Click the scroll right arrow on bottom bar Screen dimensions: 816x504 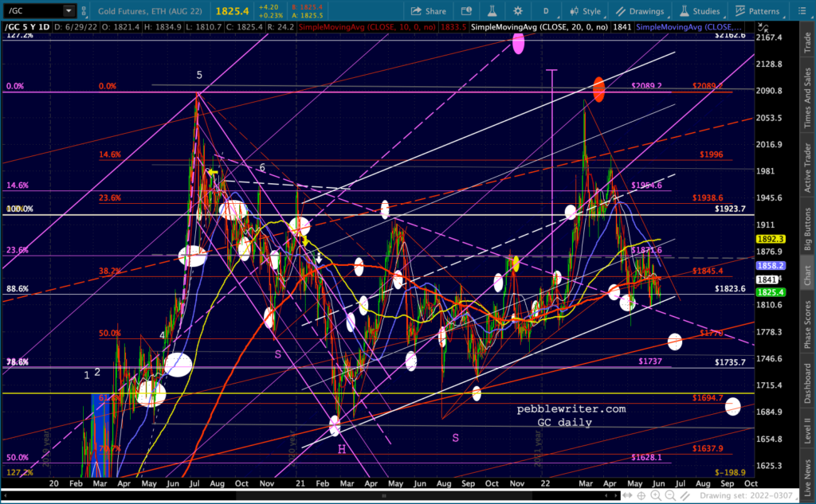(x=616, y=496)
